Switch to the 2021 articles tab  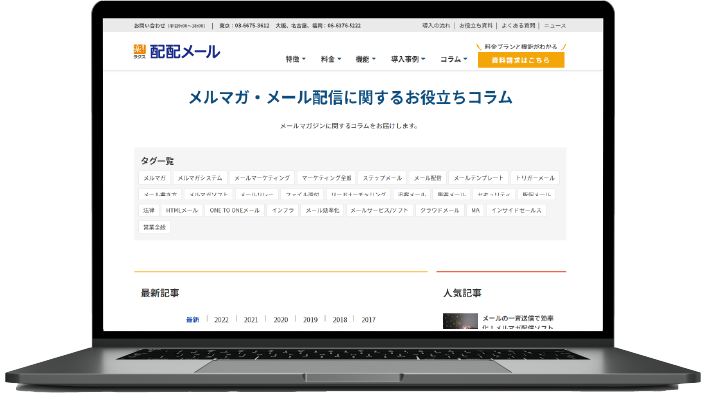click(251, 320)
